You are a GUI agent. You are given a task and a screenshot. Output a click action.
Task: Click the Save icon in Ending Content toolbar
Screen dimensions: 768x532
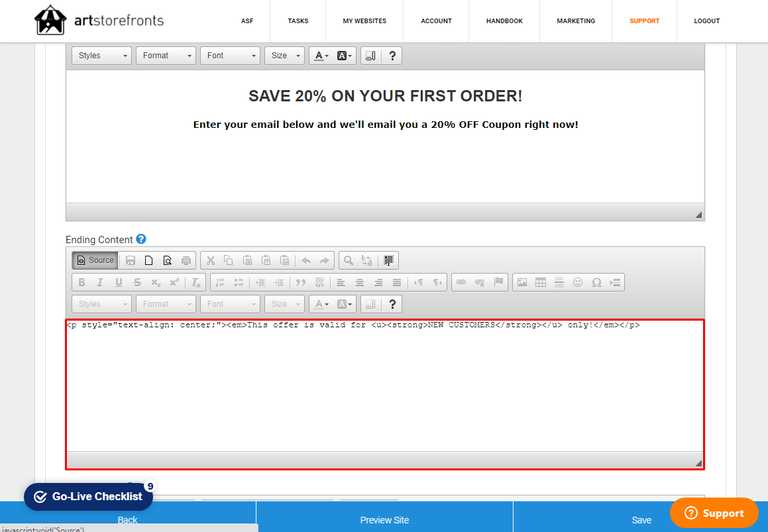click(131, 260)
